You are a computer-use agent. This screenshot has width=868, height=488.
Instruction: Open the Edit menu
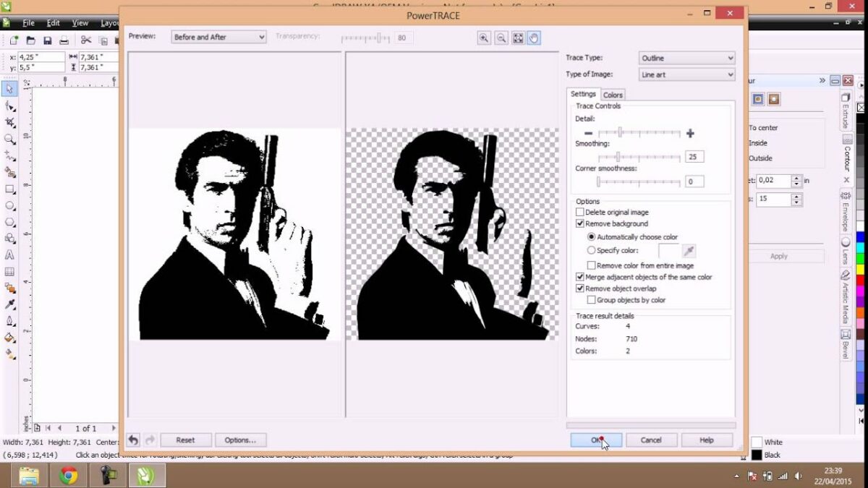click(52, 22)
